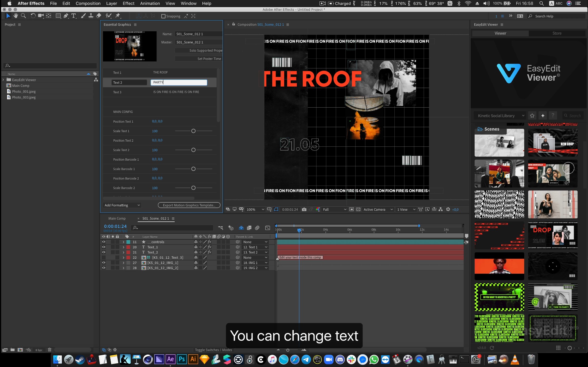Click the snapshot camera icon in viewer

pyautogui.click(x=304, y=209)
